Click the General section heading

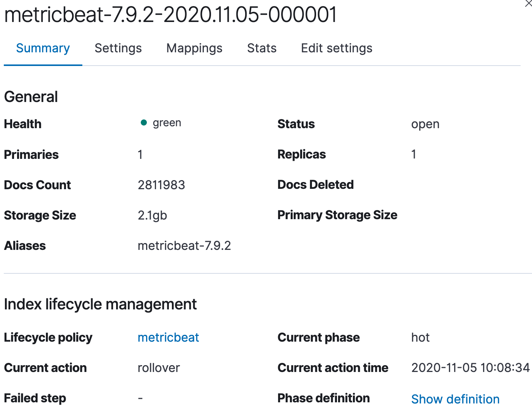[x=31, y=97]
